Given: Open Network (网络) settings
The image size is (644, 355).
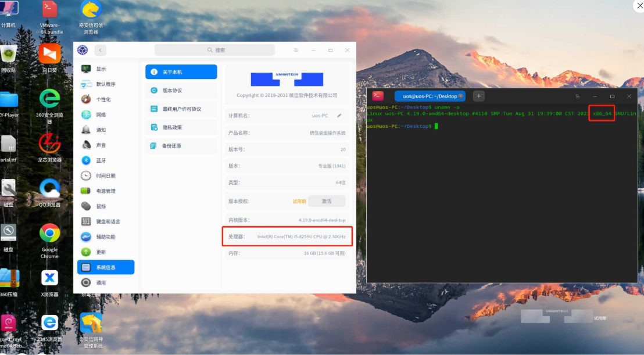Looking at the screenshot, I should 106,114.
